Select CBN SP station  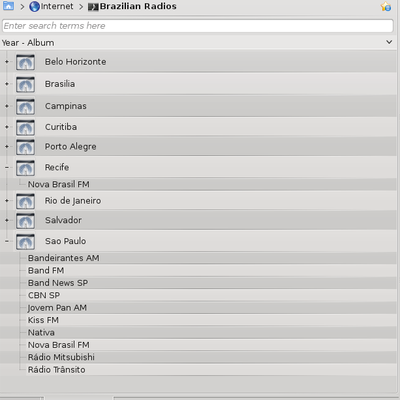point(44,295)
